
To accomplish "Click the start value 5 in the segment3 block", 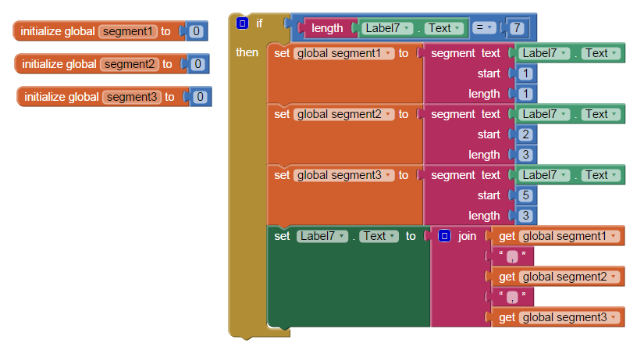I will click(525, 195).
